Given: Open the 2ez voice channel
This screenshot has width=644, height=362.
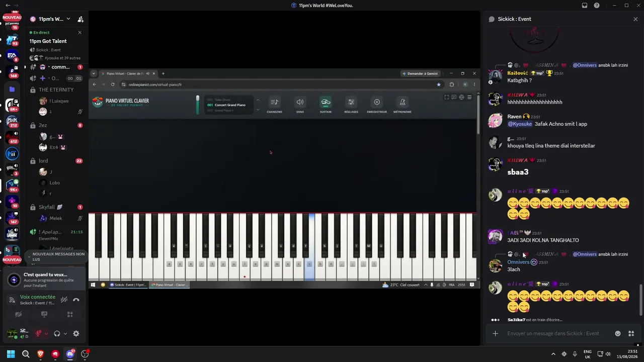Looking at the screenshot, I should coord(56,125).
